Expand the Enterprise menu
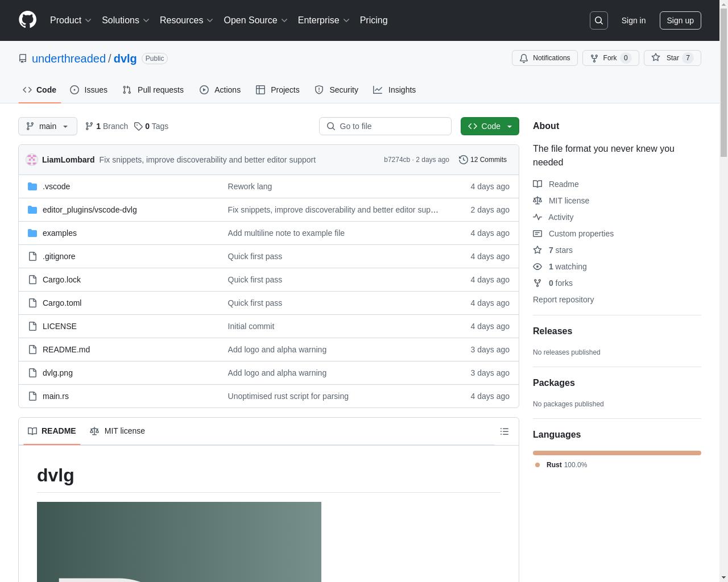The height and width of the screenshot is (582, 728). [324, 20]
